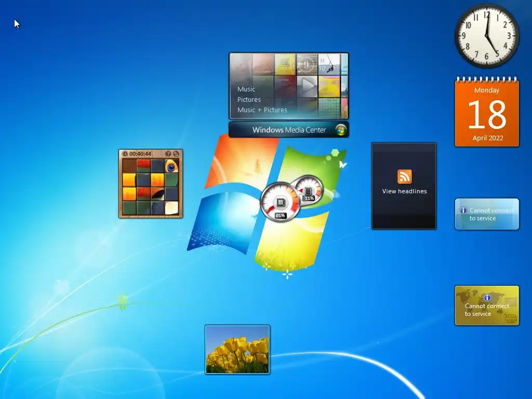Click the View headlines link

pos(404,191)
